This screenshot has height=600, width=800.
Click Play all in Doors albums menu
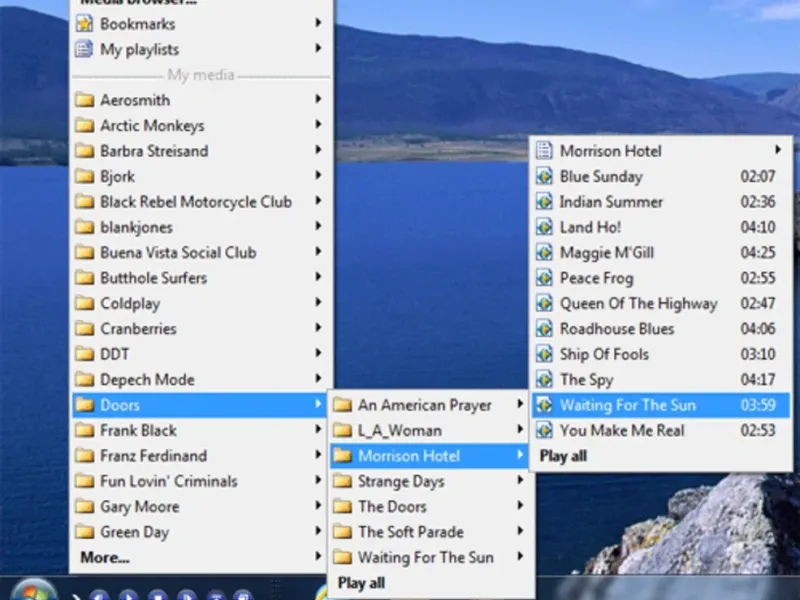tap(361, 583)
